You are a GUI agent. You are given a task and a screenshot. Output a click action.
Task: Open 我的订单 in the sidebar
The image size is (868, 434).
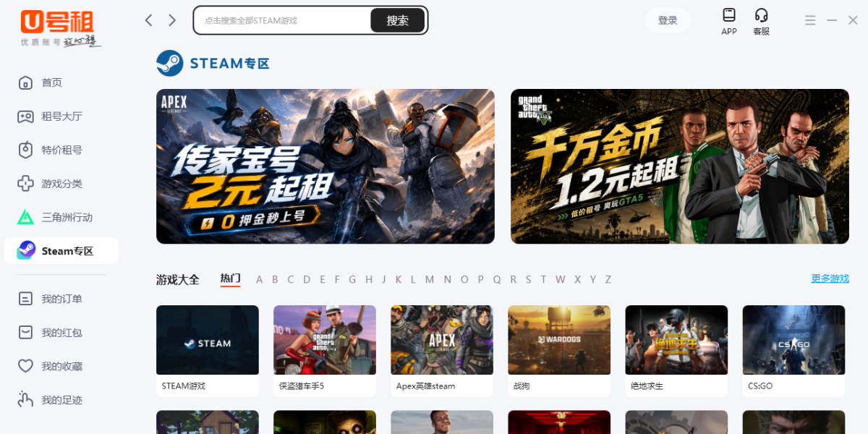point(61,299)
